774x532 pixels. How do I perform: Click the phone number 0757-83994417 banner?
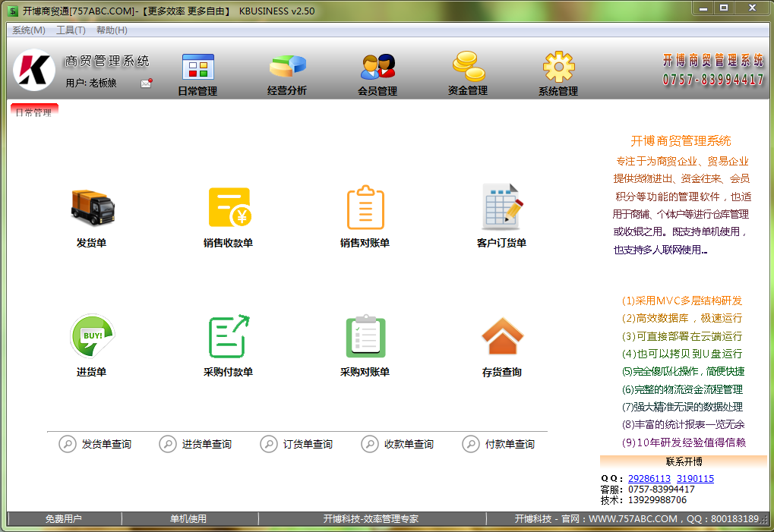coord(713,80)
